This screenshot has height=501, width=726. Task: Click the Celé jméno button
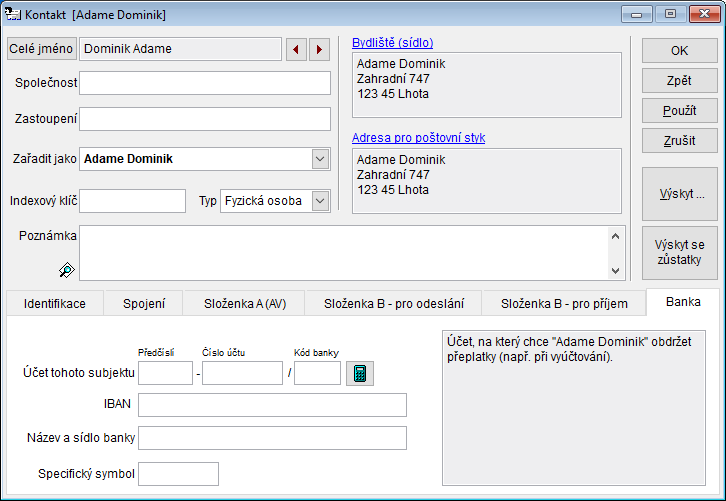click(x=41, y=49)
